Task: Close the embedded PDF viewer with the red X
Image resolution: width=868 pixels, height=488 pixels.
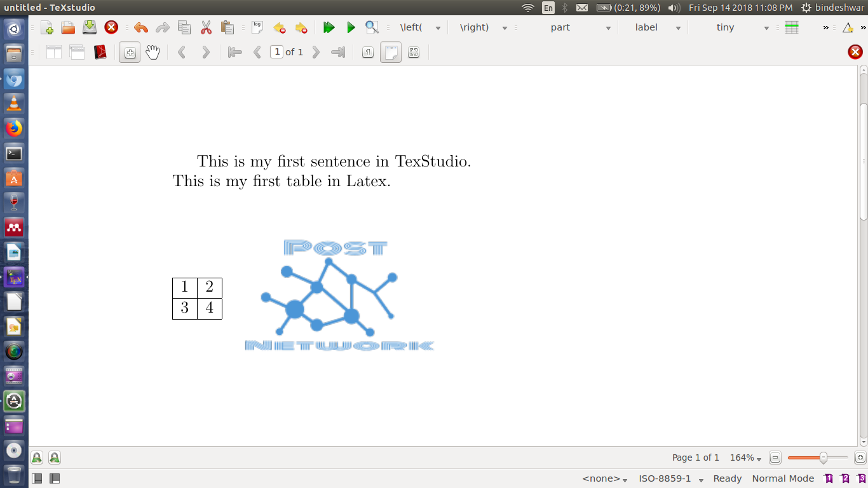Action: [855, 52]
